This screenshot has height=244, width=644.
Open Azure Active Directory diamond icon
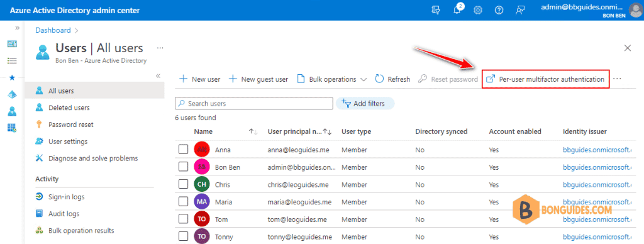coord(13,94)
